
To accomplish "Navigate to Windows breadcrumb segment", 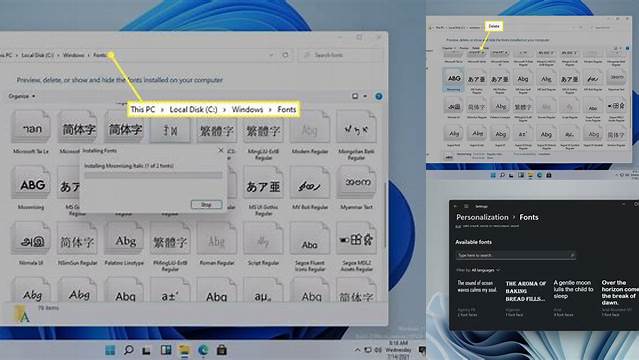I will [74, 55].
